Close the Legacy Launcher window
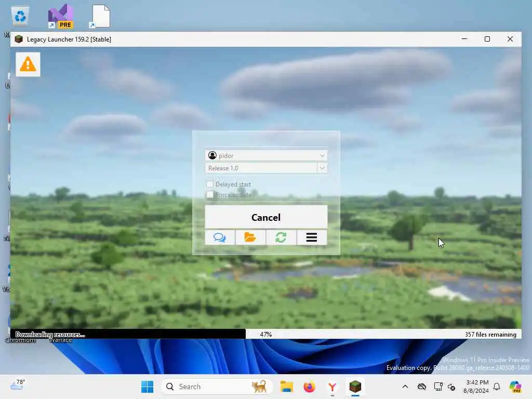This screenshot has width=532, height=399. pos(510,39)
